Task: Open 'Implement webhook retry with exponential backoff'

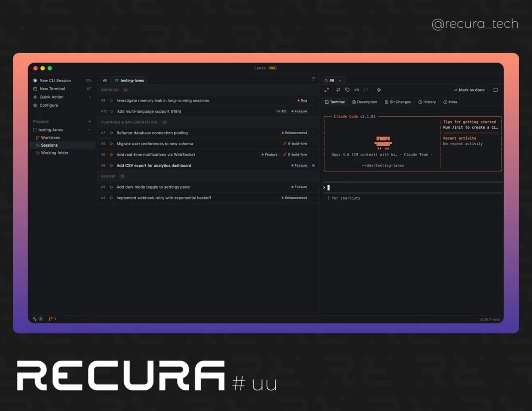Action: (164, 198)
